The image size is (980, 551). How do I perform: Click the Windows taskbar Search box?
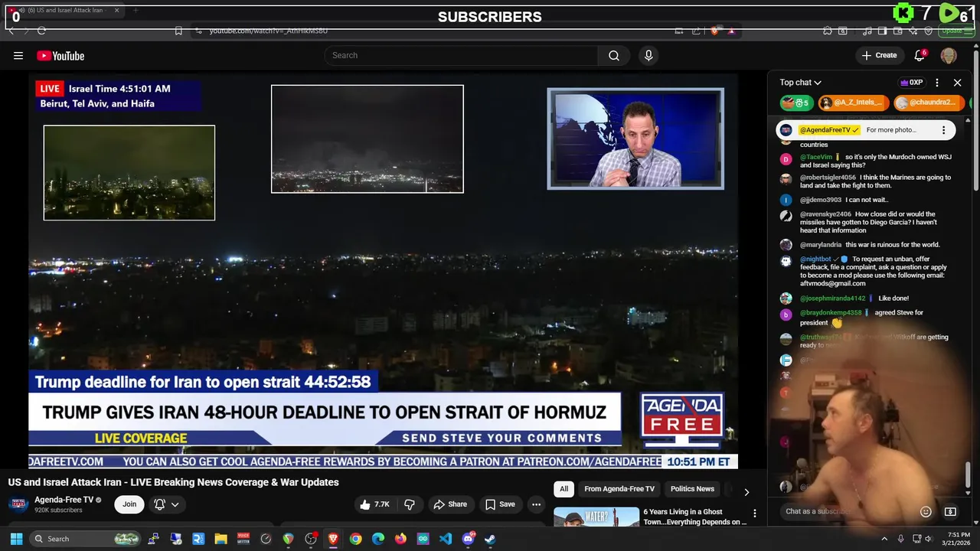coord(86,539)
